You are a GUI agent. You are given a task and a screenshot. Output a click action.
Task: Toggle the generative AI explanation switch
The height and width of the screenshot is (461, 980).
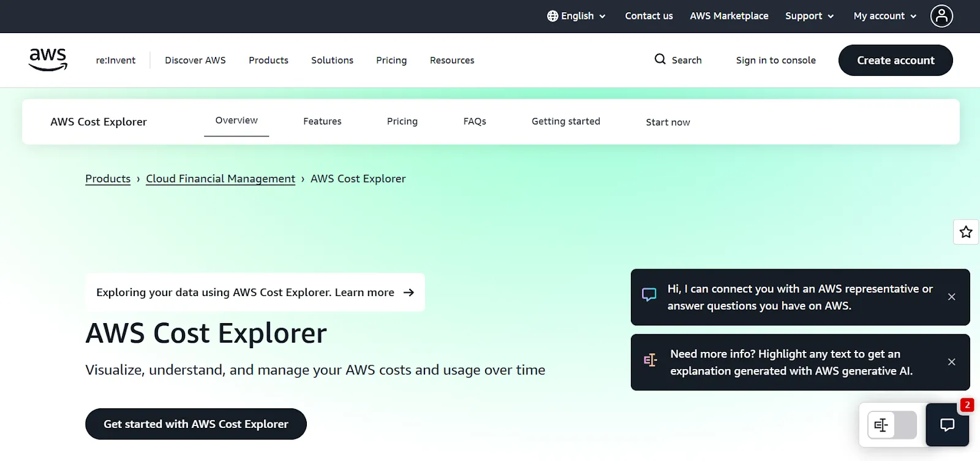click(x=892, y=425)
